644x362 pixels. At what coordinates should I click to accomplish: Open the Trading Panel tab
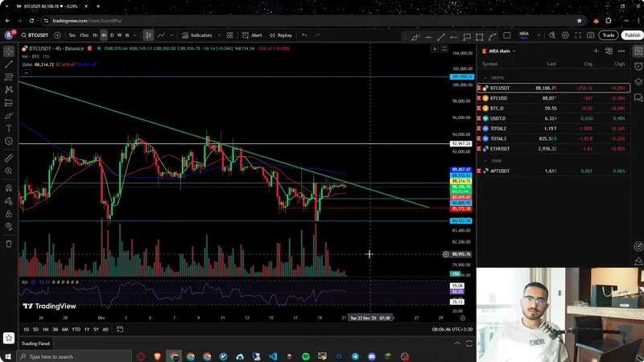click(35, 343)
